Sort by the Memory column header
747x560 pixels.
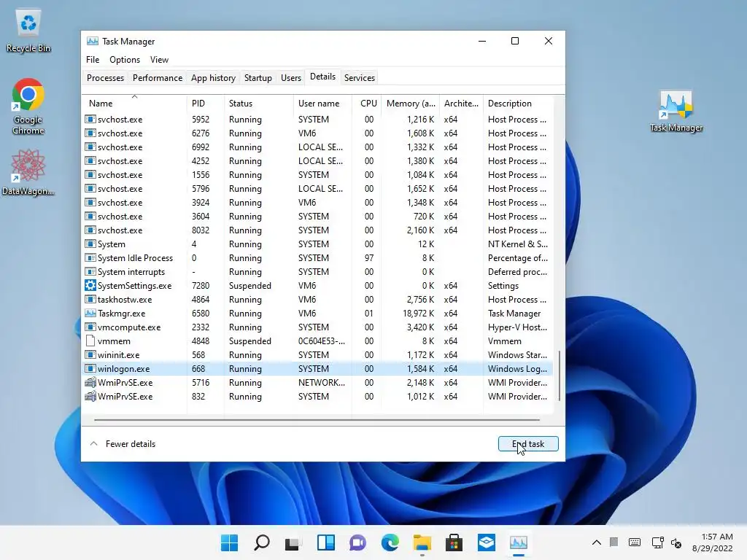coord(410,104)
